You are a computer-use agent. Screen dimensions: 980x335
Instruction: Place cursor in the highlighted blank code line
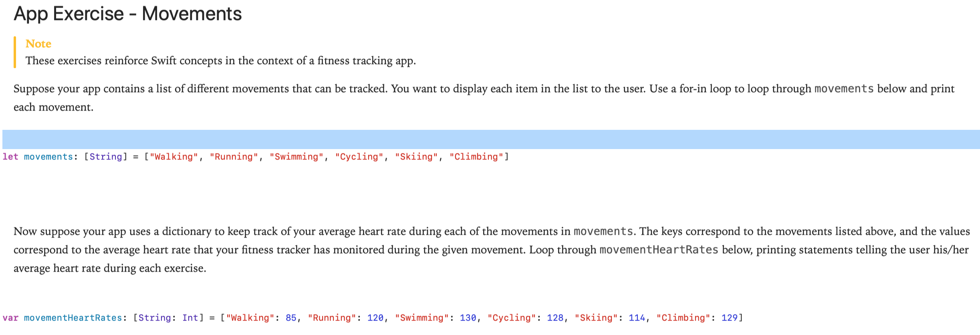[x=491, y=139]
